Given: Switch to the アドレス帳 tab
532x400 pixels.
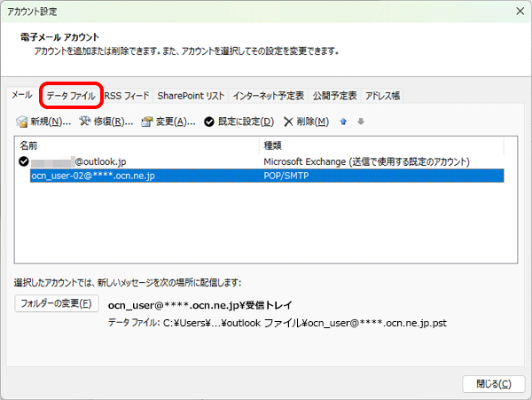Looking at the screenshot, I should coord(383,95).
